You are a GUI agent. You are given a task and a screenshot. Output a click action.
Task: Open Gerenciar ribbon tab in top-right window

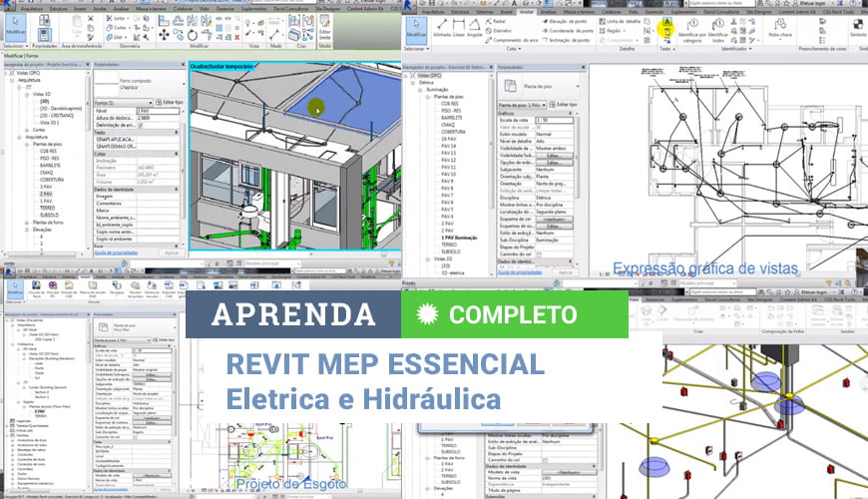[653, 12]
